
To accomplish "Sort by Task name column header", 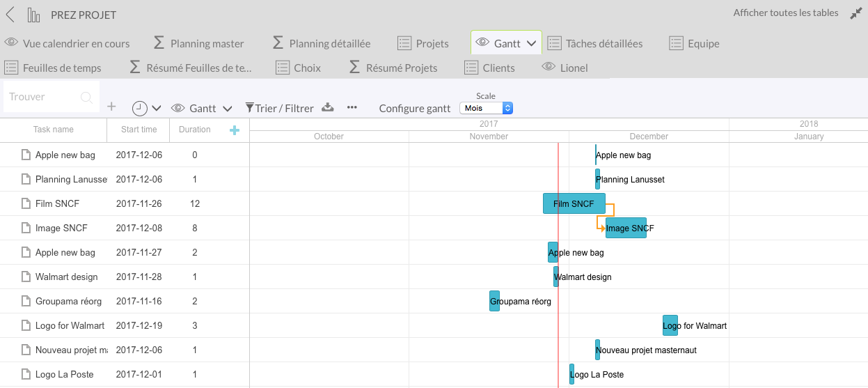I will [54, 130].
